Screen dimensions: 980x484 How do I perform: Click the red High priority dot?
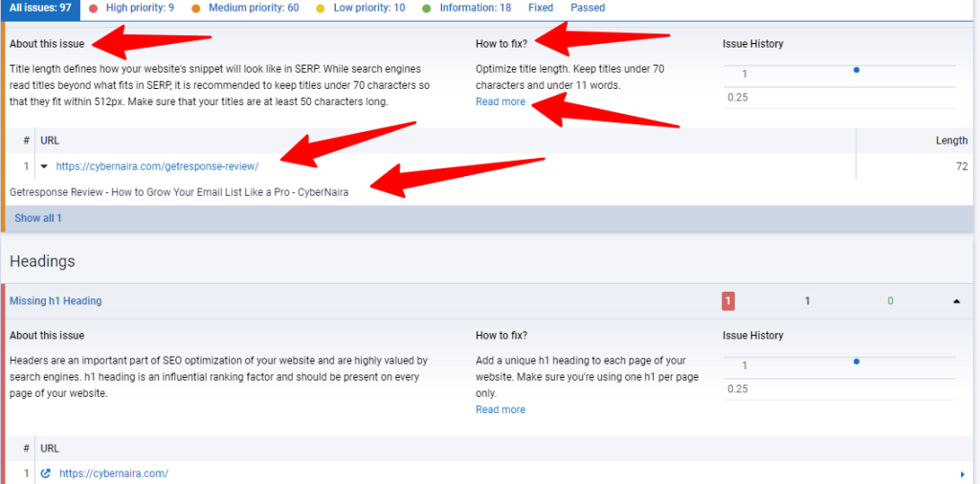[94, 9]
